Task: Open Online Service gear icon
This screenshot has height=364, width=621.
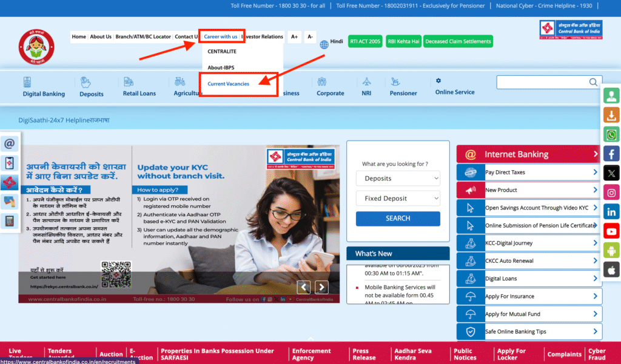Action: coord(438,81)
